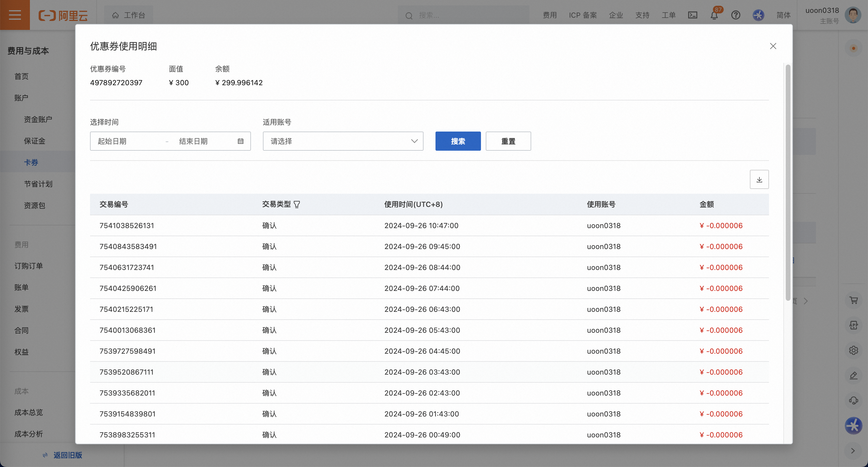The width and height of the screenshot is (868, 467).
Task: Click 返回旧版 link at bottom left
Action: pos(67,455)
